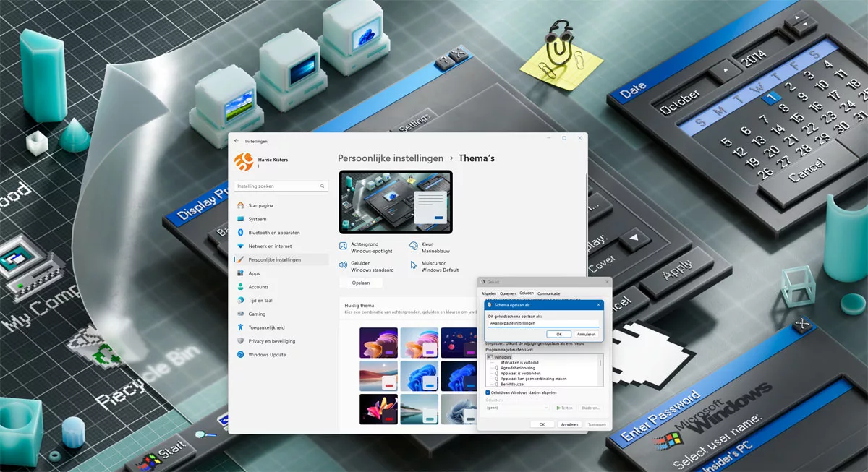Open Bluetooth en apparaten settings

(x=281, y=233)
